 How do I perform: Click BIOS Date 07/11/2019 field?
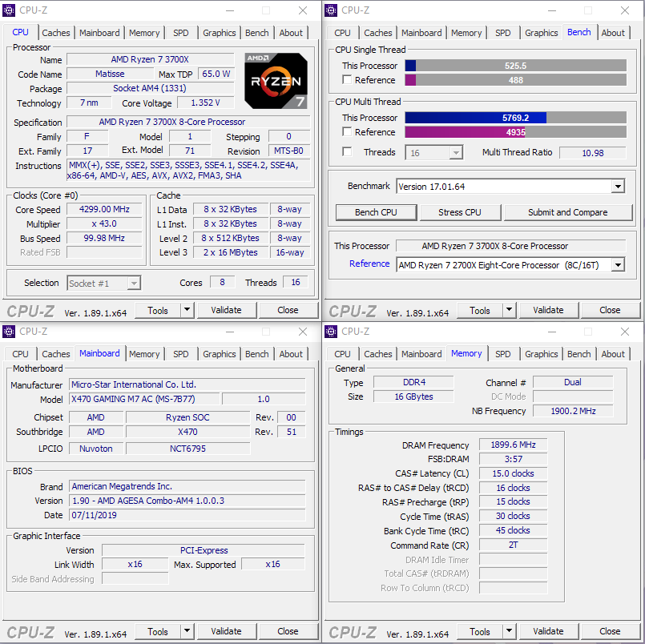click(x=187, y=515)
